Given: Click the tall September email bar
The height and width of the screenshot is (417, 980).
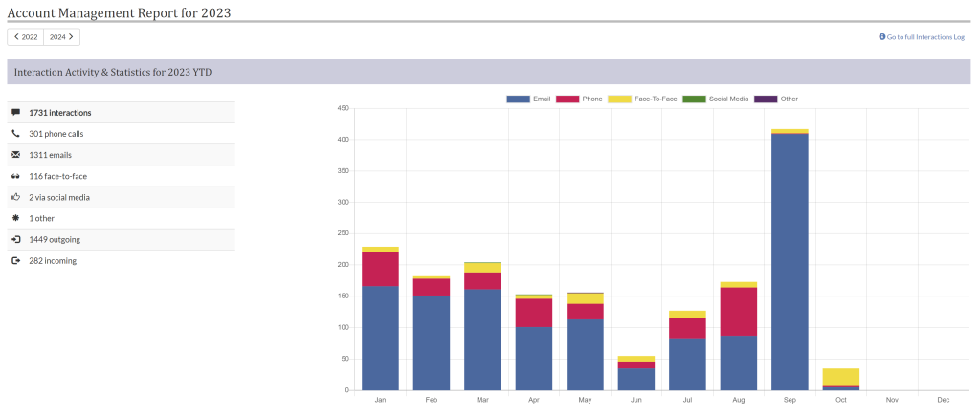Looking at the screenshot, I should click(x=790, y=261).
